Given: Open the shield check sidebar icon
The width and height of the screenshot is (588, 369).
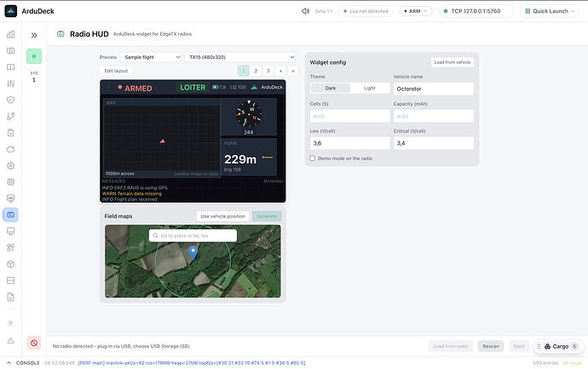Looking at the screenshot, I should coord(10,100).
